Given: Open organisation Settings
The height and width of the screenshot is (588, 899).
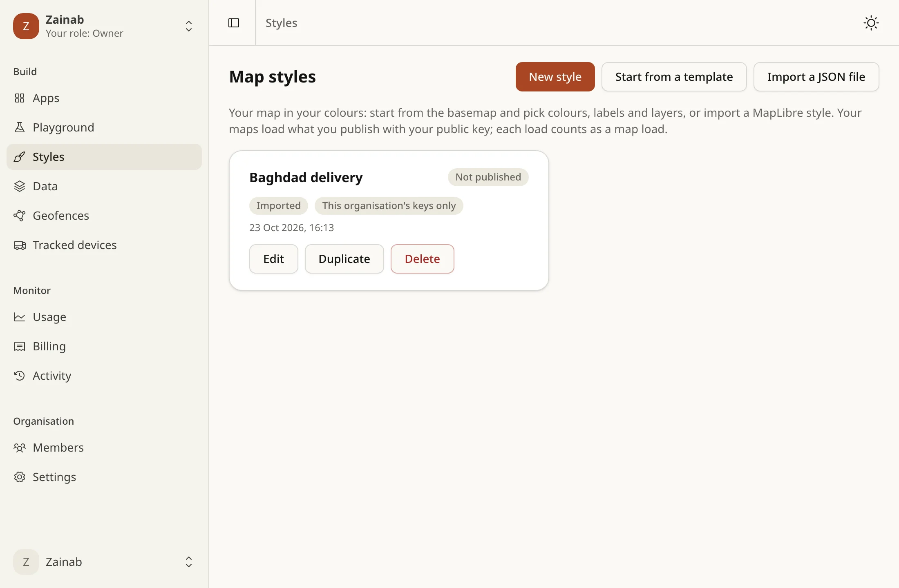Looking at the screenshot, I should click(x=104, y=477).
